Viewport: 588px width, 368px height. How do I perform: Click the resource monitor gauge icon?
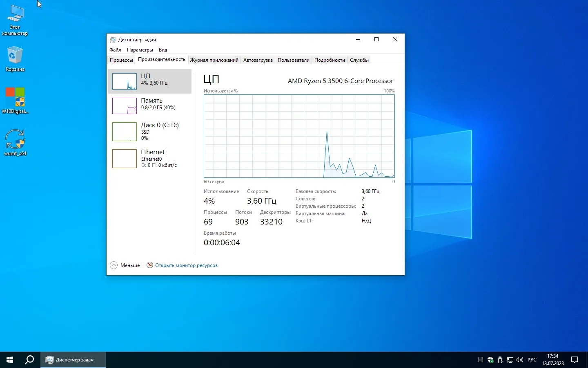click(x=150, y=265)
